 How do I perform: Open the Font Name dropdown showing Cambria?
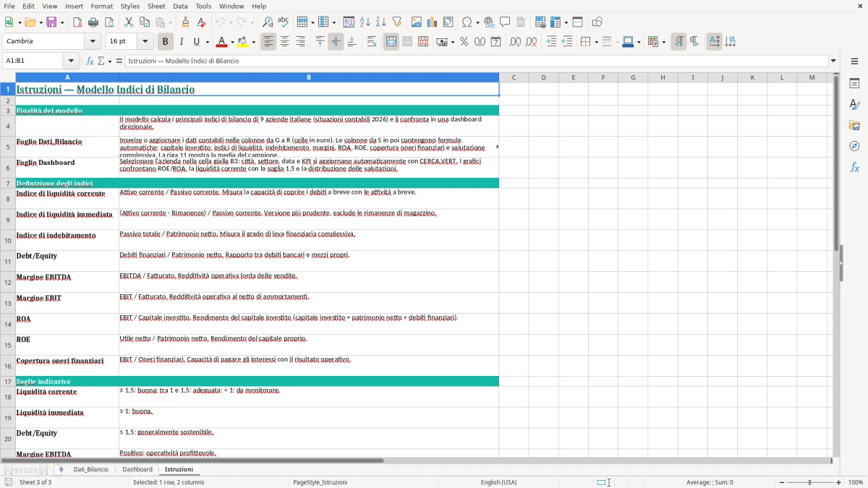(92, 41)
